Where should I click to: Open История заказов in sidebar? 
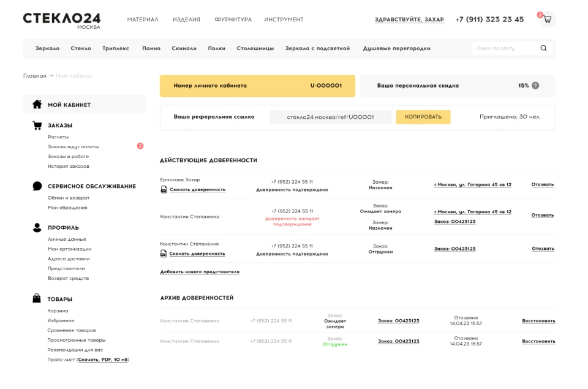[x=68, y=166]
